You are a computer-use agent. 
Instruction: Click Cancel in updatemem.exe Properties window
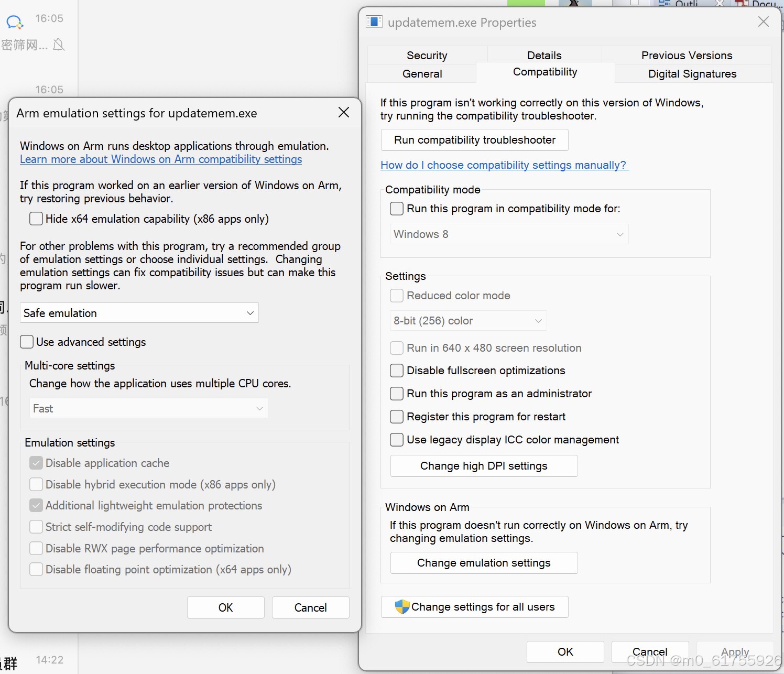650,652
